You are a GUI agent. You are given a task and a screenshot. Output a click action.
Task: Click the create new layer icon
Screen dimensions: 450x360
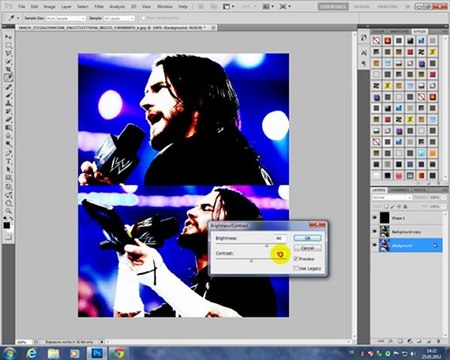point(429,341)
